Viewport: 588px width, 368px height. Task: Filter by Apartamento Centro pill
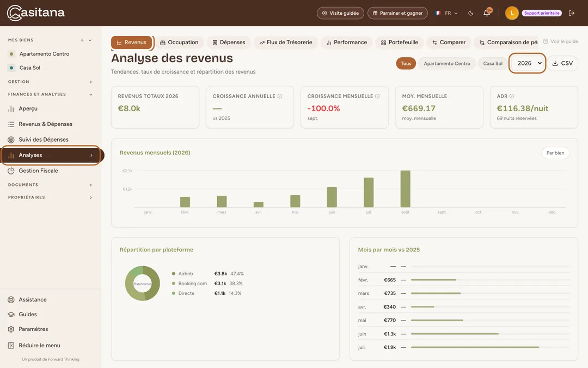(447, 63)
